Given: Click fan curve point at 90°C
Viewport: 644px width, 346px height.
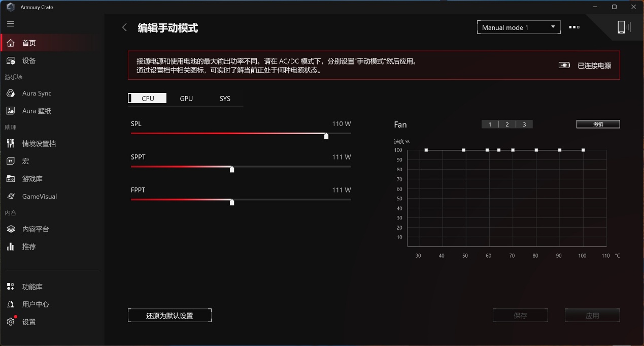Looking at the screenshot, I should pos(560,150).
